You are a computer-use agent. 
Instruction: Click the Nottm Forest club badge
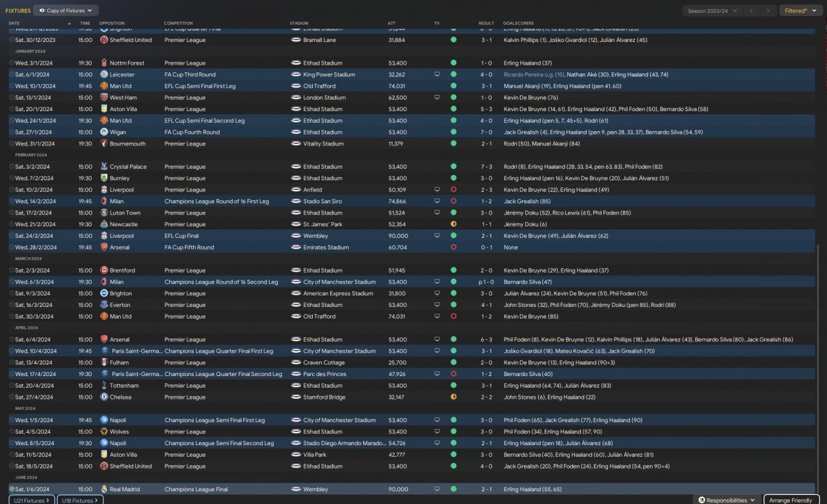[x=104, y=63]
